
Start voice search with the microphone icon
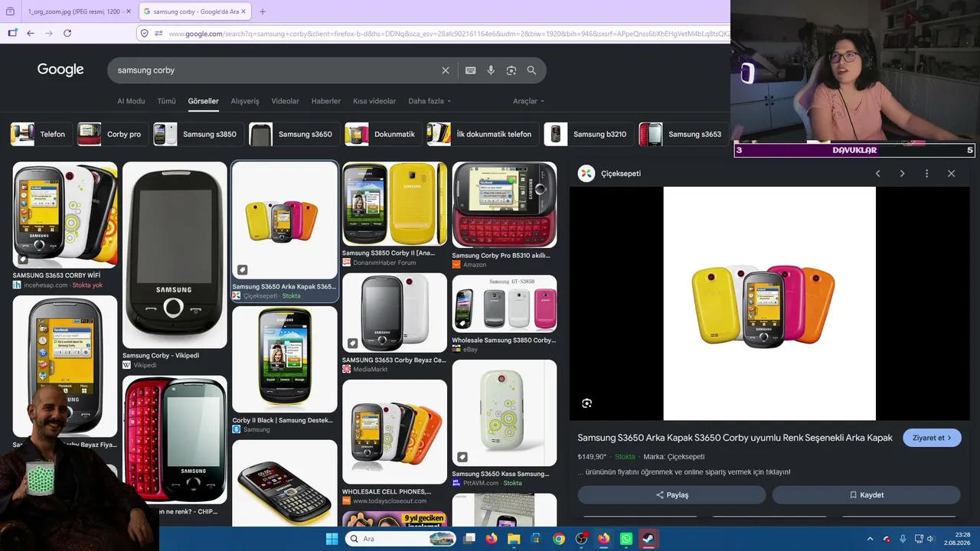click(x=491, y=70)
